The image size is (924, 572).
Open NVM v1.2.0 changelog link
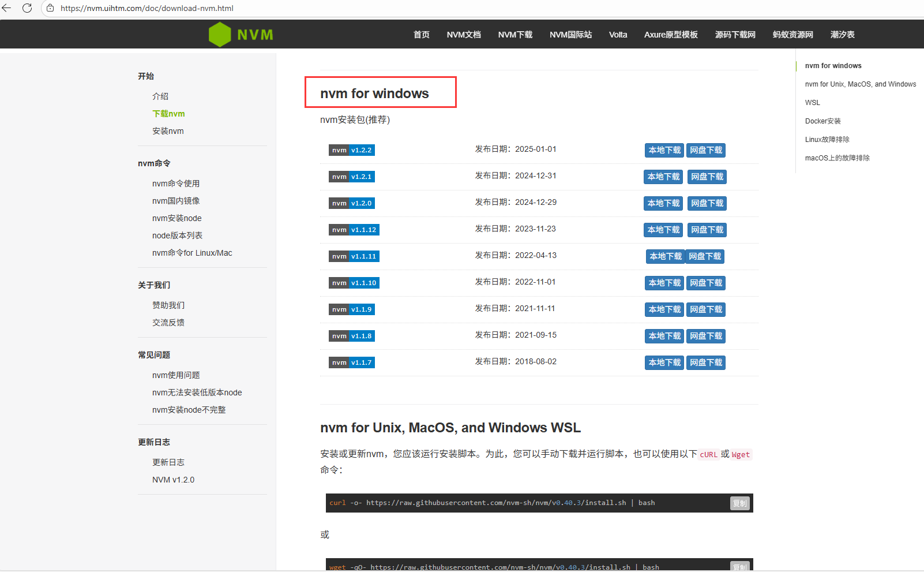coord(173,480)
